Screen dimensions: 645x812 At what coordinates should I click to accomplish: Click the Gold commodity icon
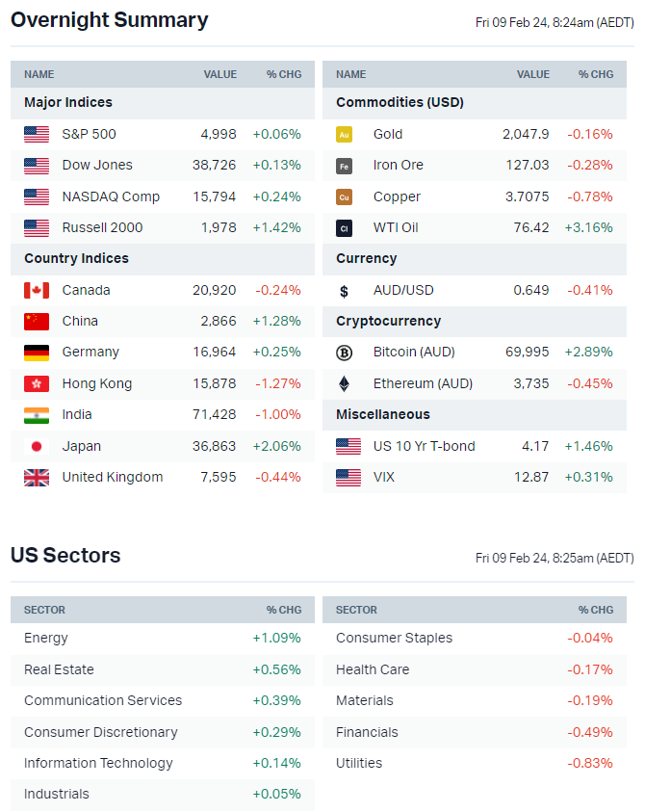(345, 135)
